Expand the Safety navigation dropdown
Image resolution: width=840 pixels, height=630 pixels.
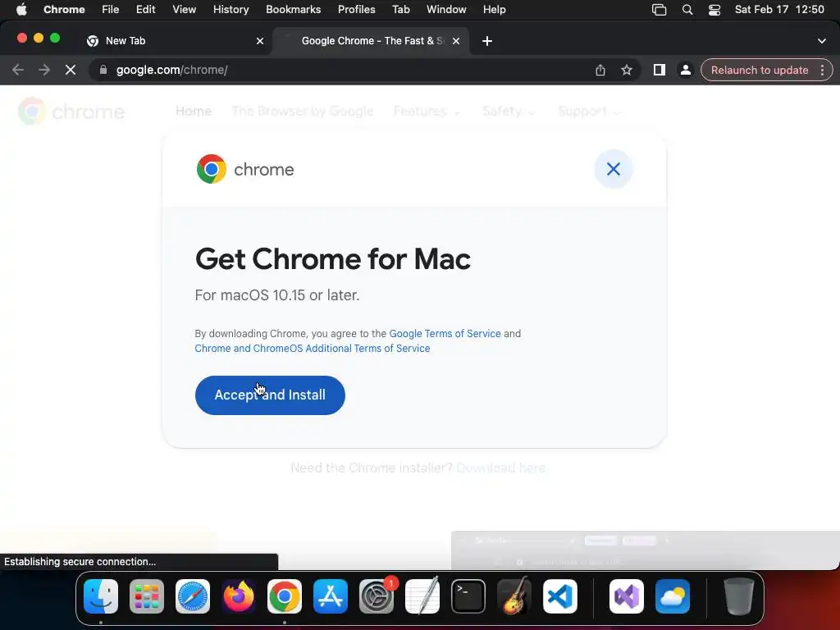509,112
